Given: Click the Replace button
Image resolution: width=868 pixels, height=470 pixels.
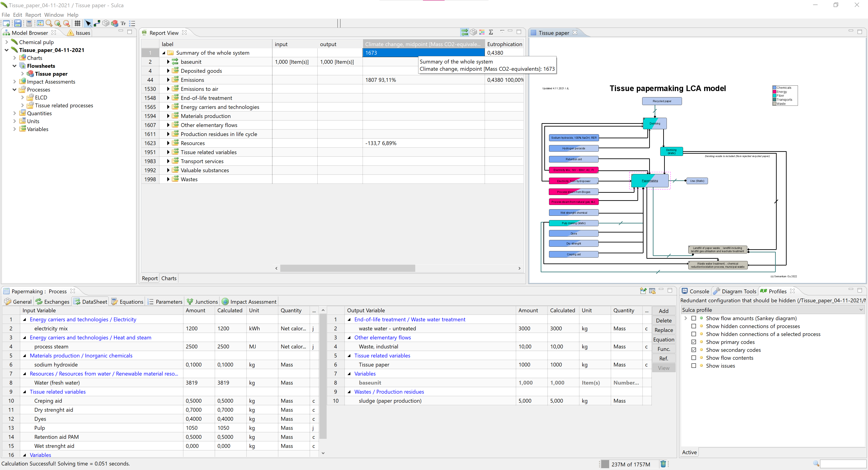Looking at the screenshot, I should click(663, 330).
